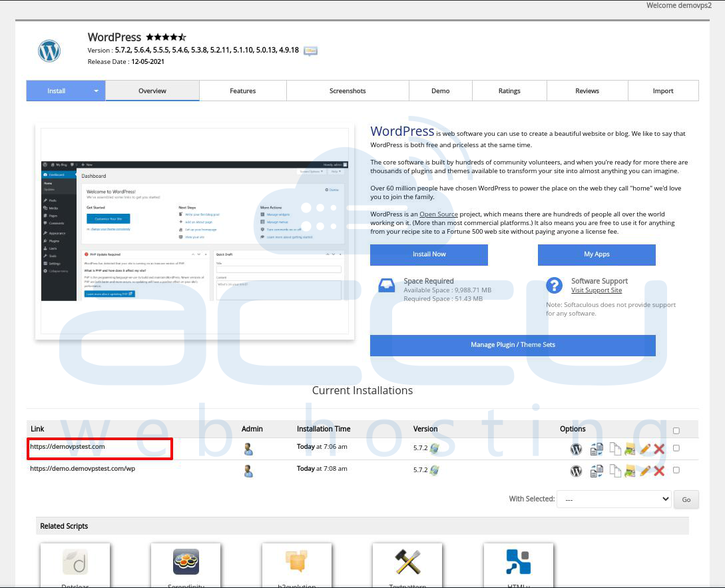Screen dimensions: 725x588
Task: Click the WordPress logo beside the title
Action: 49,51
